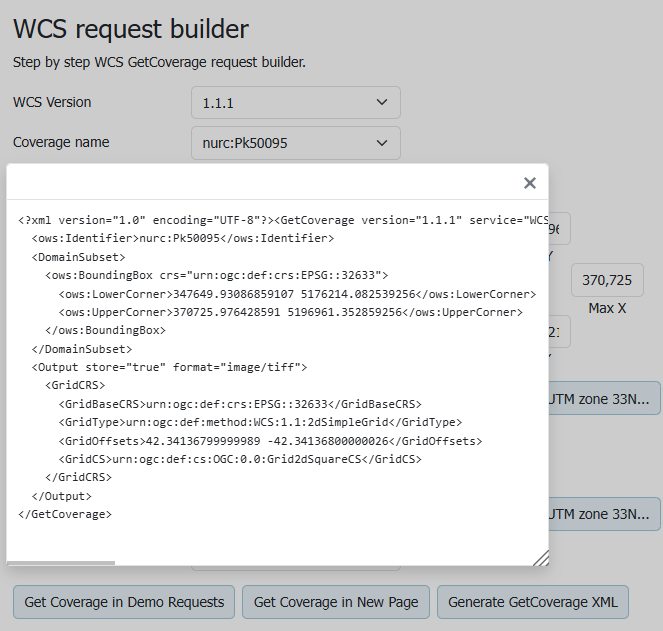Viewport: 663px width, 631px height.
Task: Close the XML dialog with the X
Action: 530,183
